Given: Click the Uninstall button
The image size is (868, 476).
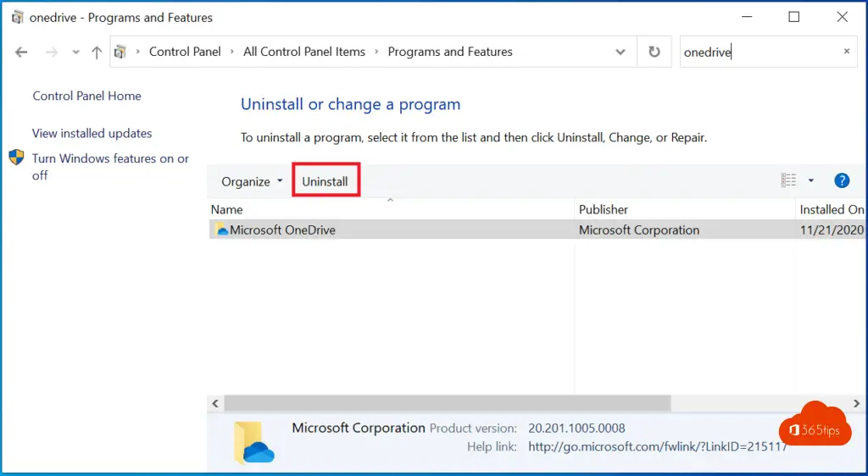Looking at the screenshot, I should point(325,181).
